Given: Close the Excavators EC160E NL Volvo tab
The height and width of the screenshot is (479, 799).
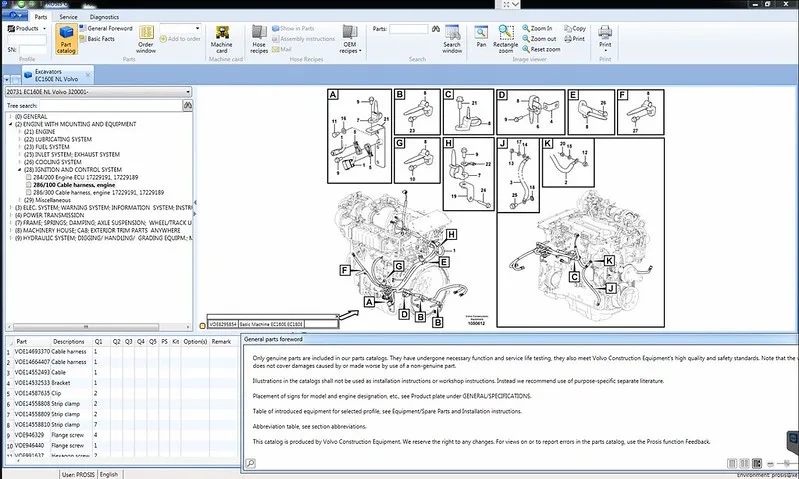Looking at the screenshot, I should [x=88, y=75].
